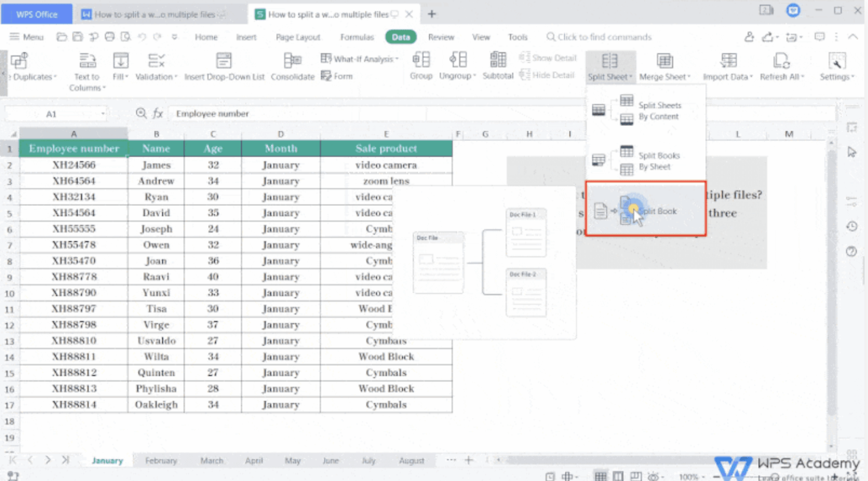Switch to the Review ribbon tab
Viewport: 868px width, 481px height.
(441, 37)
